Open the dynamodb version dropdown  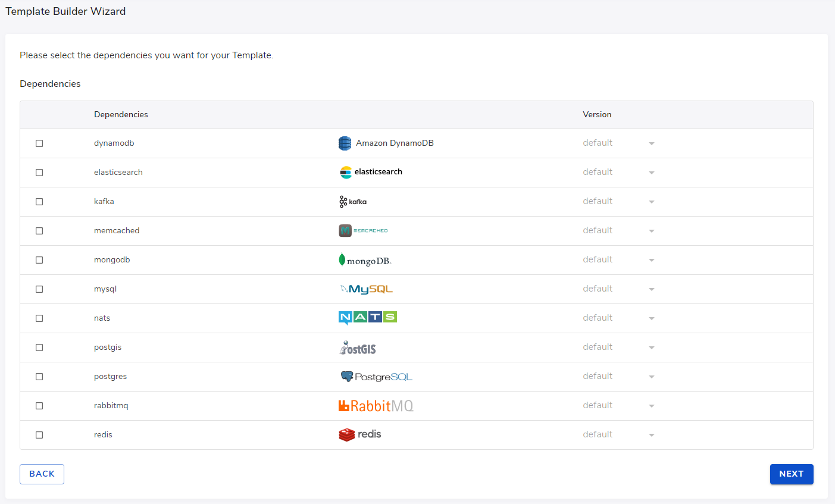(619, 143)
